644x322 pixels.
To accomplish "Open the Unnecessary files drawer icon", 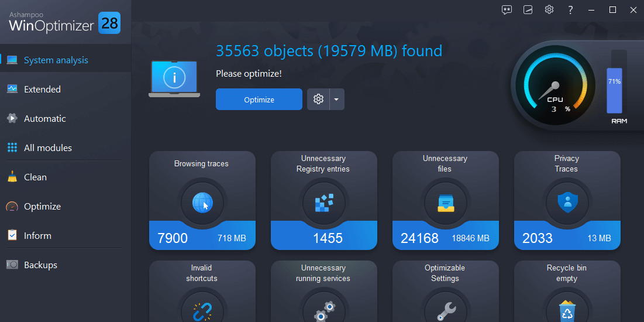I will click(446, 203).
